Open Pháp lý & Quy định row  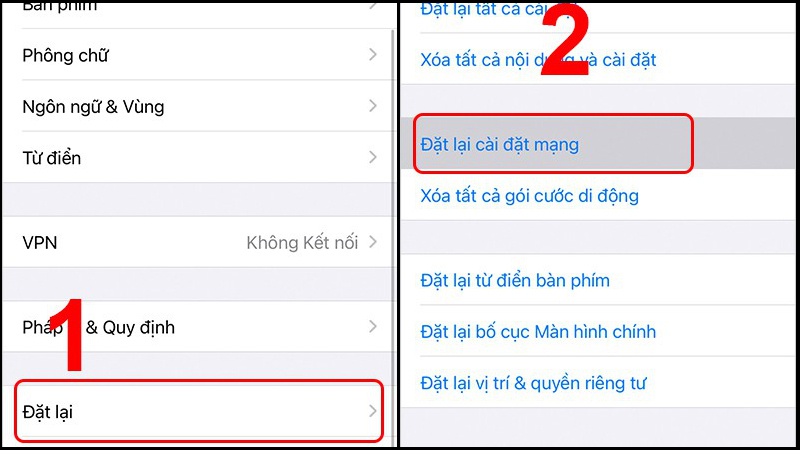(198, 327)
